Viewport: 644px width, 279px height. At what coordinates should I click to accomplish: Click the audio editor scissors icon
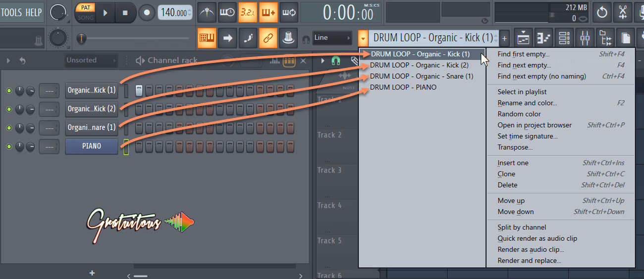tap(622, 12)
